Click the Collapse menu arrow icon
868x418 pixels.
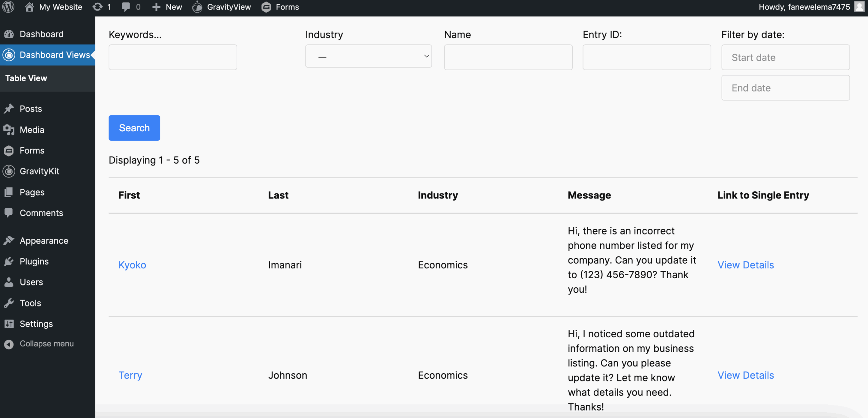[9, 344]
